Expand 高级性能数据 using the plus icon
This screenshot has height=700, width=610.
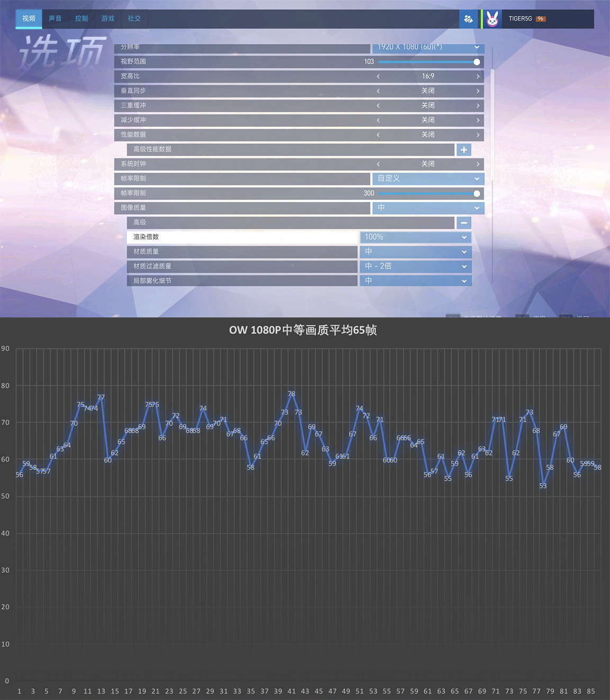[x=463, y=150]
